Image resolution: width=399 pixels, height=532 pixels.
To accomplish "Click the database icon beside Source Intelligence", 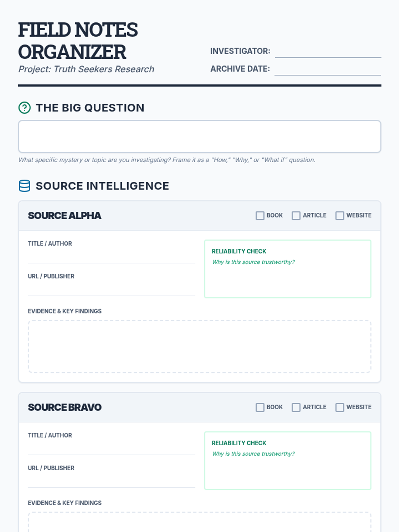I will pos(24,186).
